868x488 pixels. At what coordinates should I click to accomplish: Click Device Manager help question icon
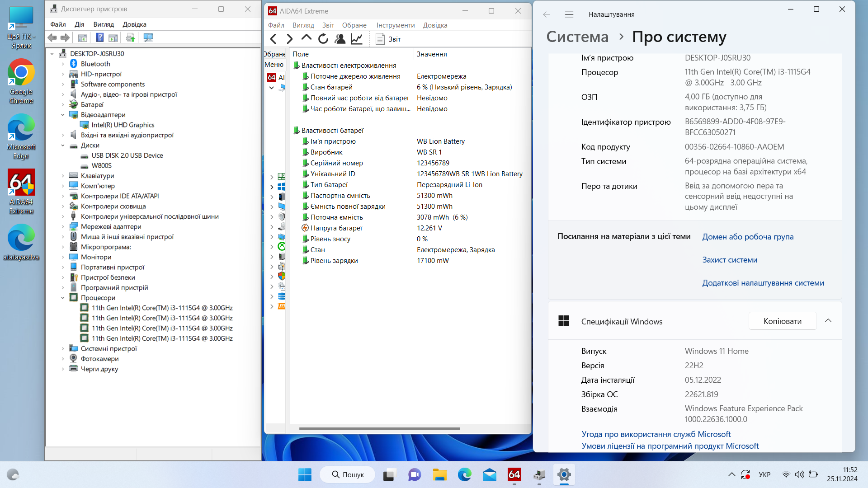click(x=100, y=38)
